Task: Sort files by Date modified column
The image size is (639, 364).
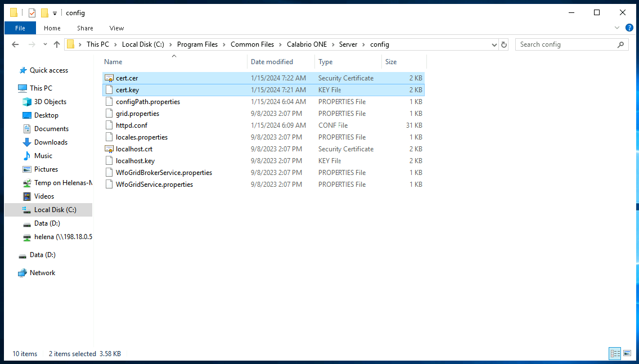Action: point(272,62)
